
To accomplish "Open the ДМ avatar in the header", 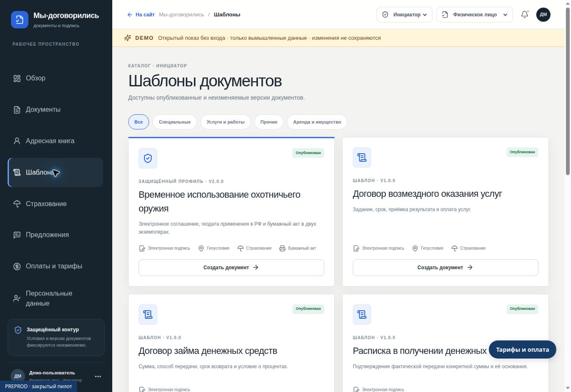I will coord(543,14).
